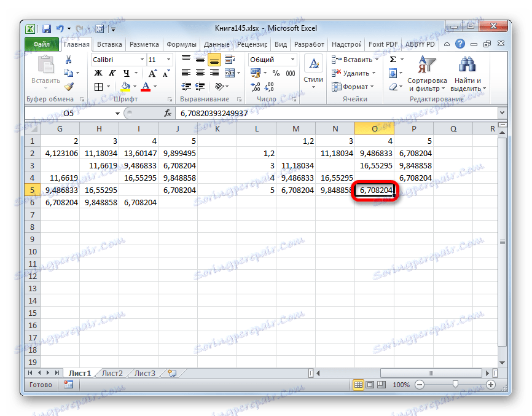532x416 pixels.
Task: Open Sort and Filter (Сортировка и фильтр)
Action: (x=427, y=74)
